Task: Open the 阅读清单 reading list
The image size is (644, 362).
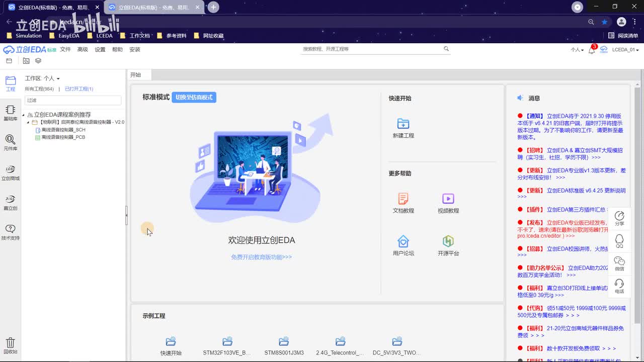Action: [623, 36]
